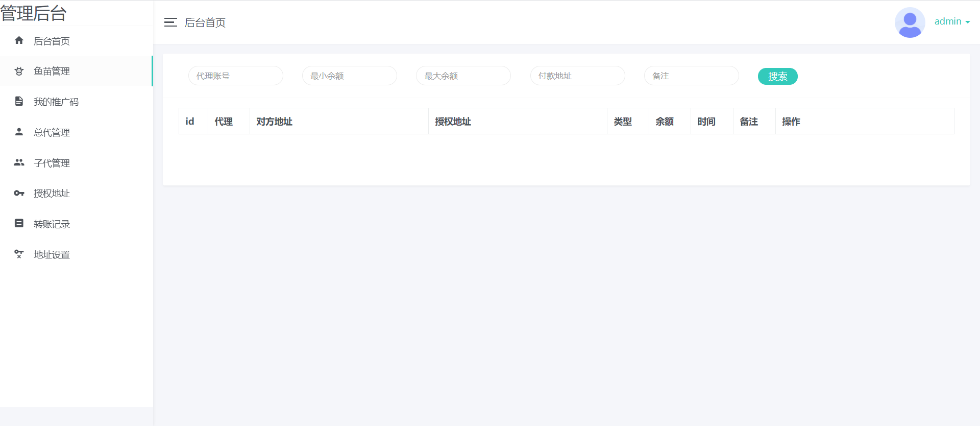Select the 最大余额 input box
The height and width of the screenshot is (426, 980).
(463, 76)
